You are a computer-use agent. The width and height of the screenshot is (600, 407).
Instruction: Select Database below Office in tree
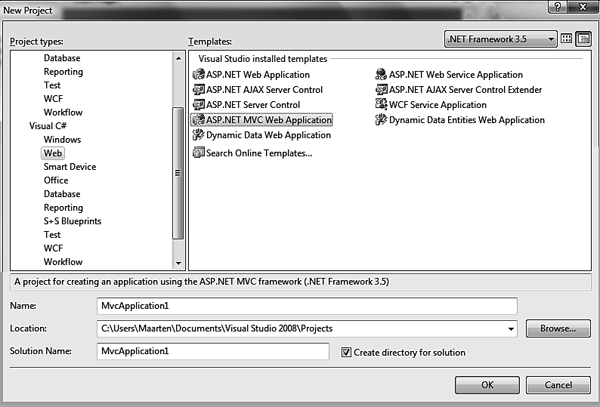click(62, 194)
